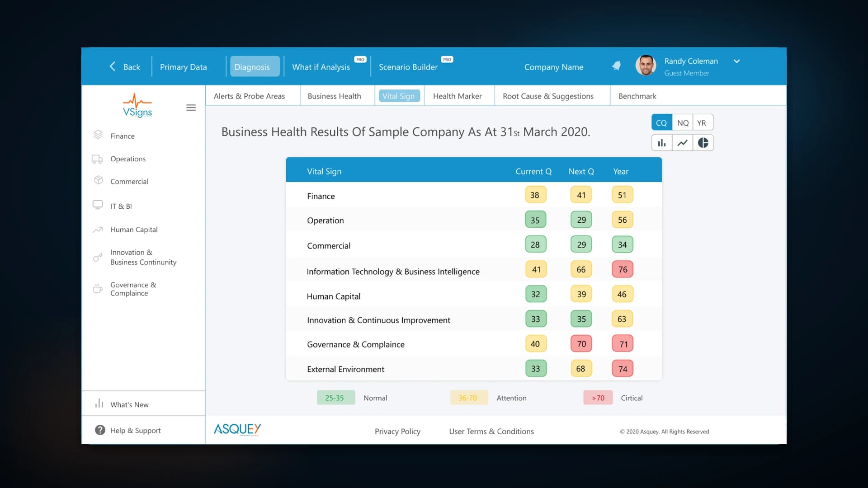Click Operation Next Q score 29
Image resolution: width=868 pixels, height=488 pixels.
[x=581, y=220]
